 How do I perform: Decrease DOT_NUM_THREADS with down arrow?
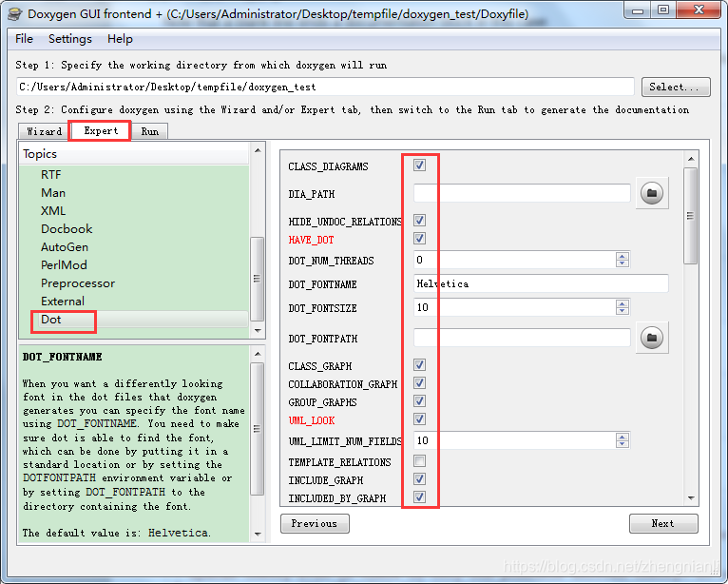(623, 263)
